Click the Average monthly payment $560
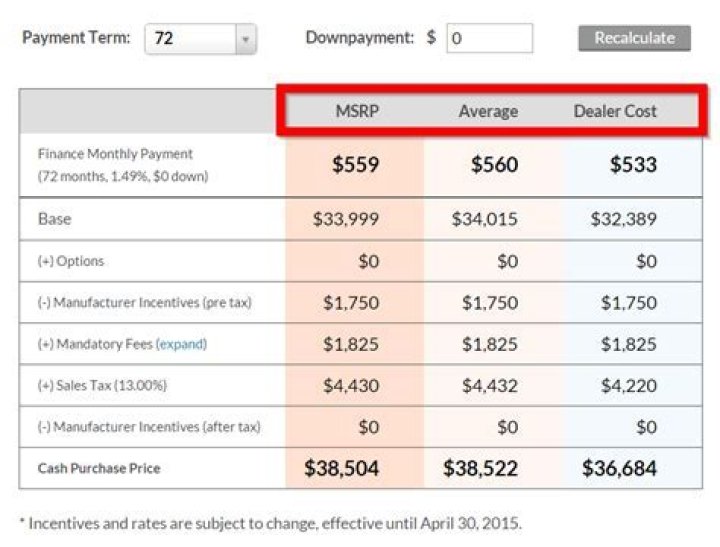 [494, 165]
